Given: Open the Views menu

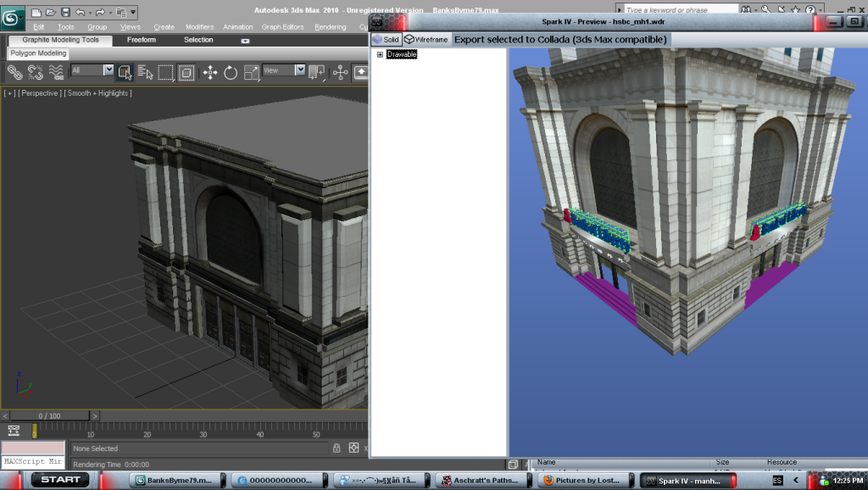Looking at the screenshot, I should pyautogui.click(x=130, y=26).
